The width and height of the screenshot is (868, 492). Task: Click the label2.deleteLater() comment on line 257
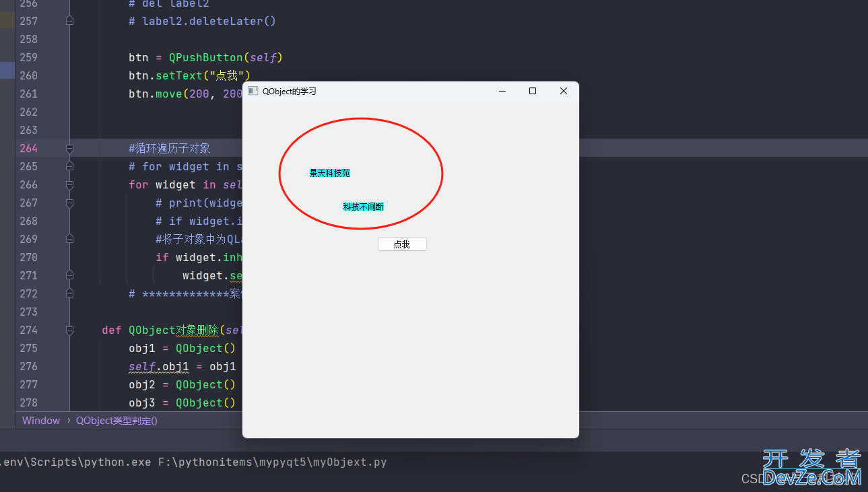(202, 21)
